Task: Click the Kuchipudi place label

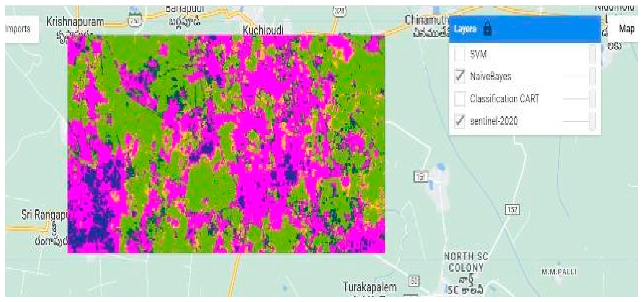Action: click(x=263, y=30)
